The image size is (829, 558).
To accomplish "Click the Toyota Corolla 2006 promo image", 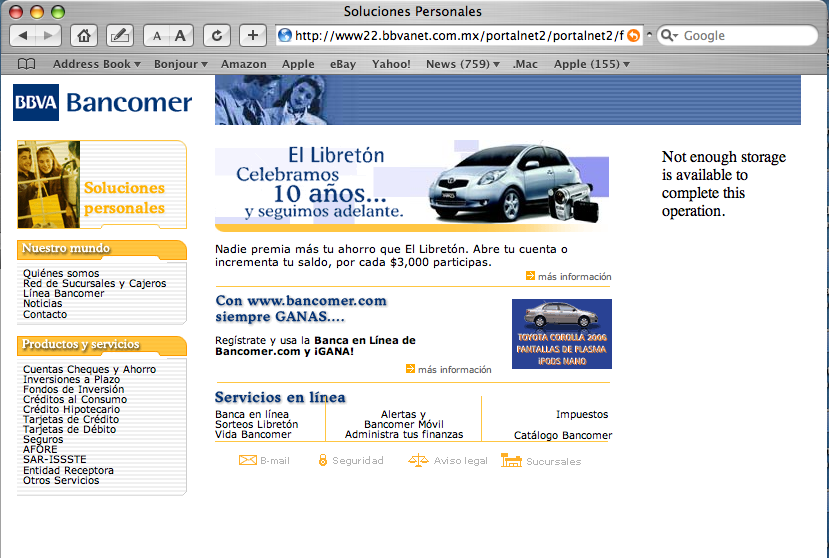I will point(562,334).
